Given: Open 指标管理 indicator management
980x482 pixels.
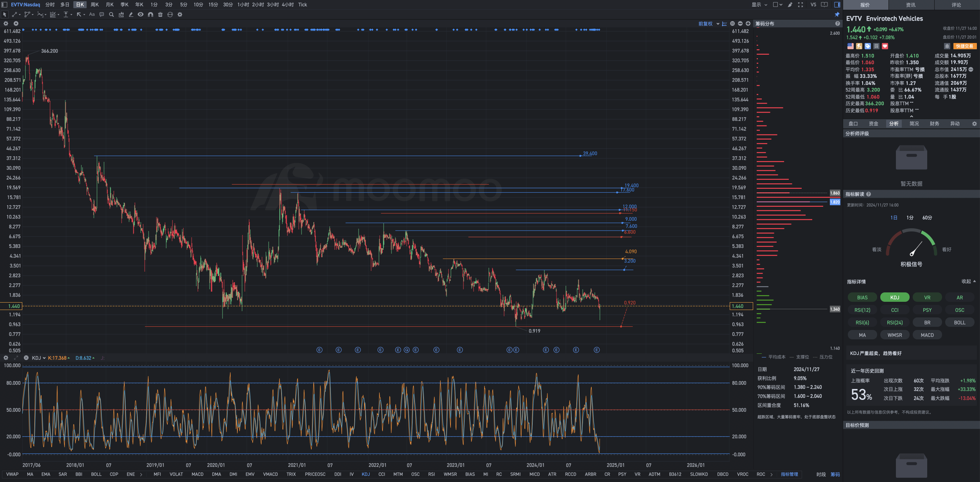Looking at the screenshot, I should pos(789,474).
